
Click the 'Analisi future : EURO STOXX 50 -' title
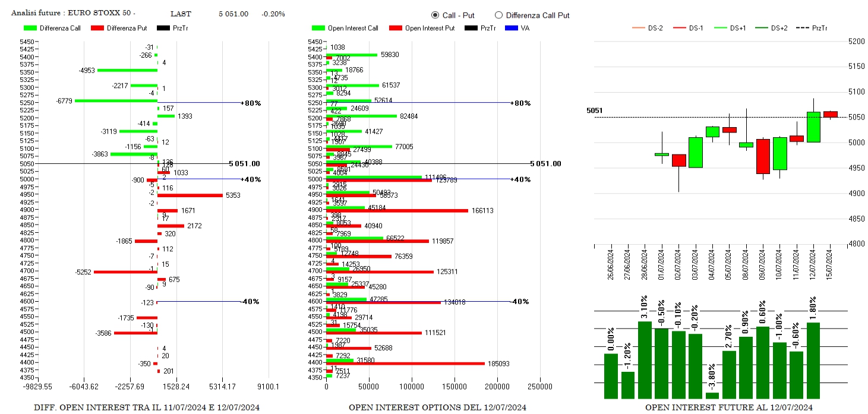coord(73,13)
